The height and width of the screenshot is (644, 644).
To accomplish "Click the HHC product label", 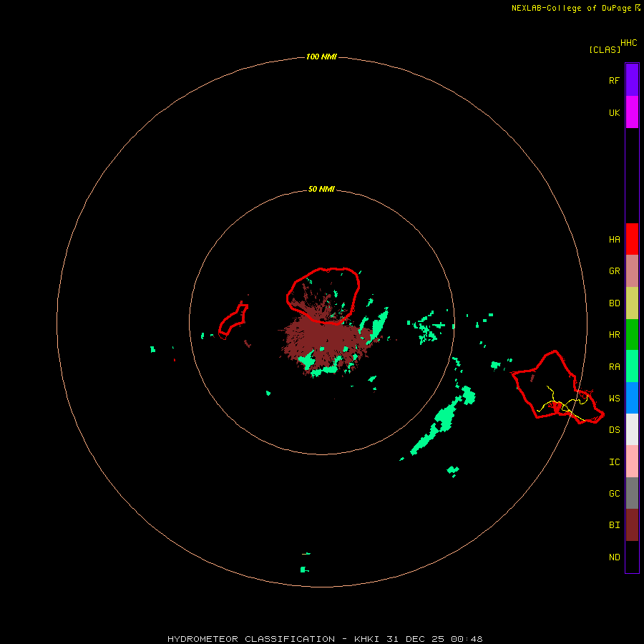I will [x=629, y=43].
